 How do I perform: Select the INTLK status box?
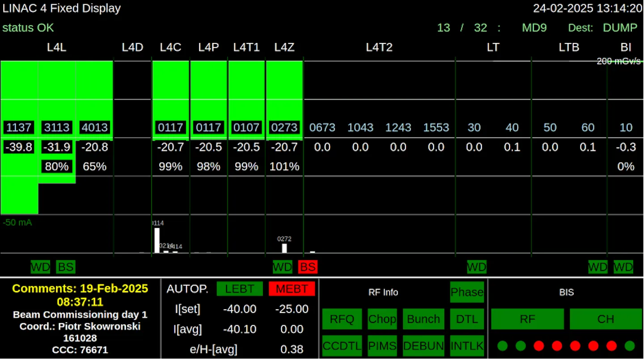pyautogui.click(x=467, y=346)
